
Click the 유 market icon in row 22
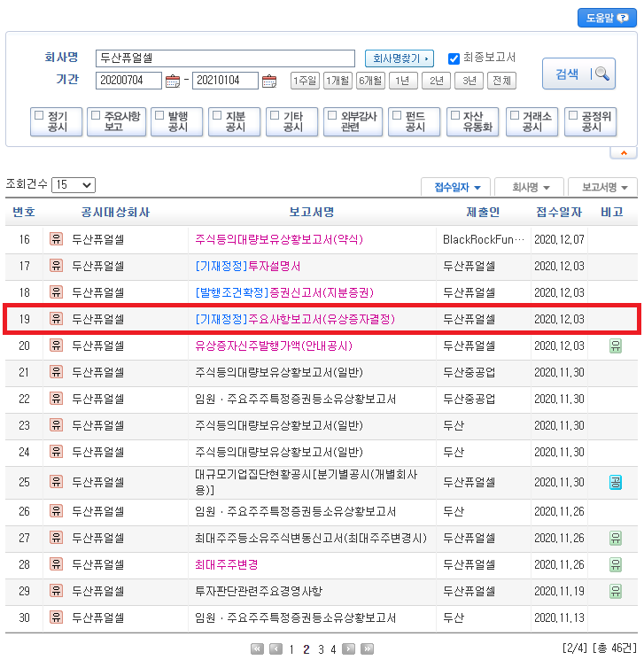coord(56,398)
